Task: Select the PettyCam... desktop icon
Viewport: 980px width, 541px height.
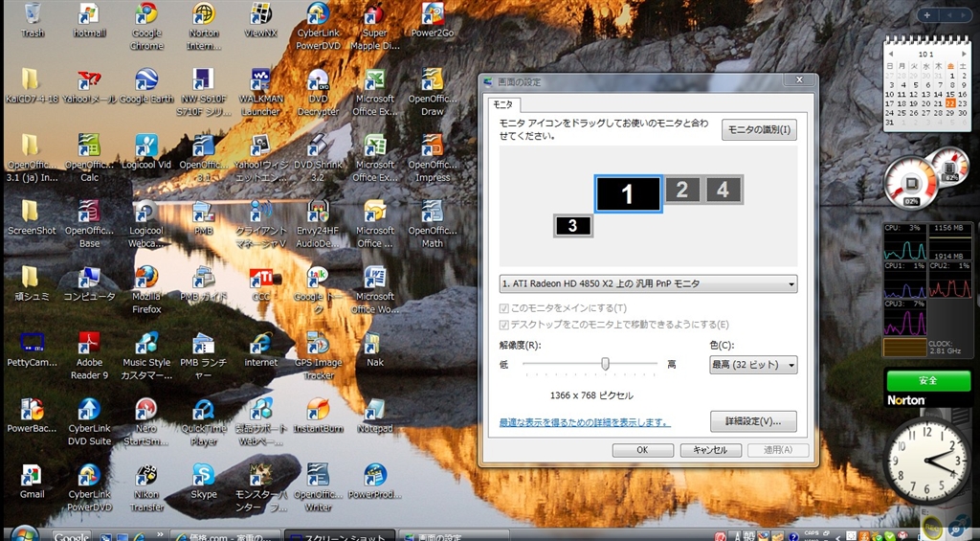Action: (x=32, y=349)
